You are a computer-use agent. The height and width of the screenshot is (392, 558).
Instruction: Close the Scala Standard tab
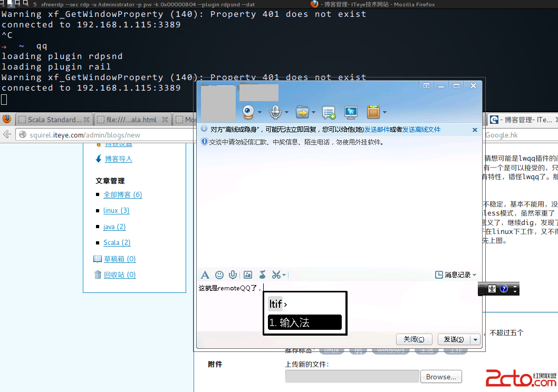tap(86, 120)
